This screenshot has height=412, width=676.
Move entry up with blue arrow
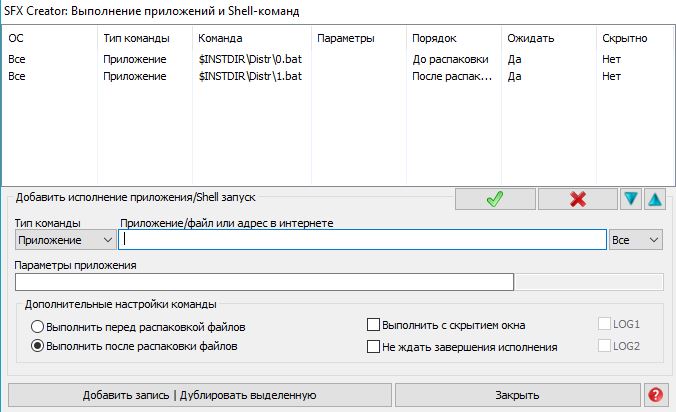coord(654,199)
